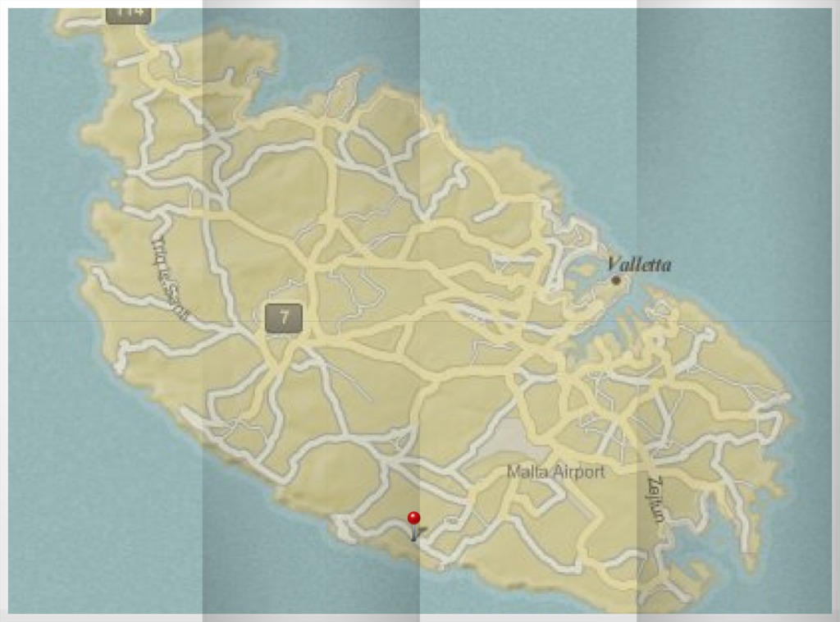Click the Malta Airport label

[555, 472]
